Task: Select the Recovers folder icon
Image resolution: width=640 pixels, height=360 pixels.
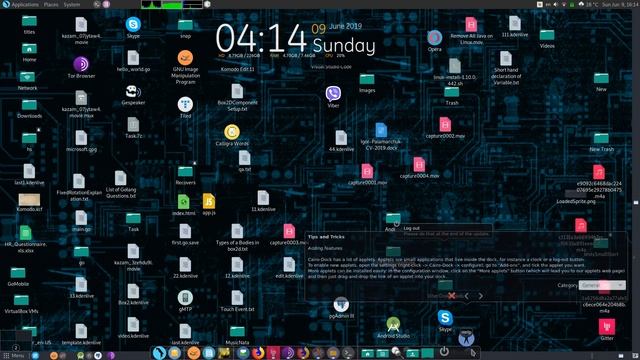Action: tap(185, 172)
